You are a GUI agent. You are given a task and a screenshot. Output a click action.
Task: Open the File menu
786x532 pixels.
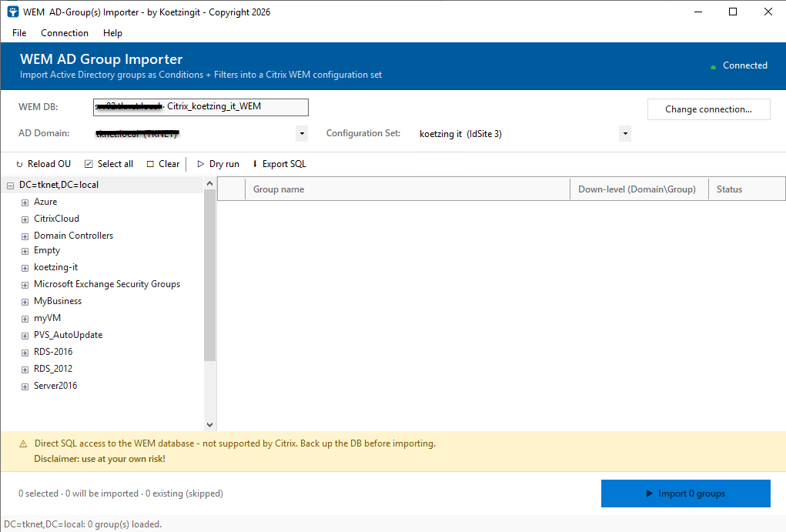coord(19,33)
